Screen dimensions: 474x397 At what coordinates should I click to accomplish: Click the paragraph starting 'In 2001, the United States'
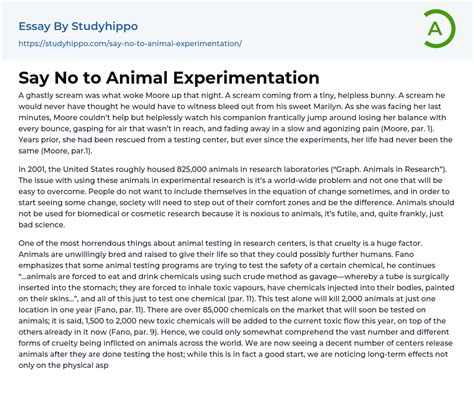pyautogui.click(x=236, y=197)
